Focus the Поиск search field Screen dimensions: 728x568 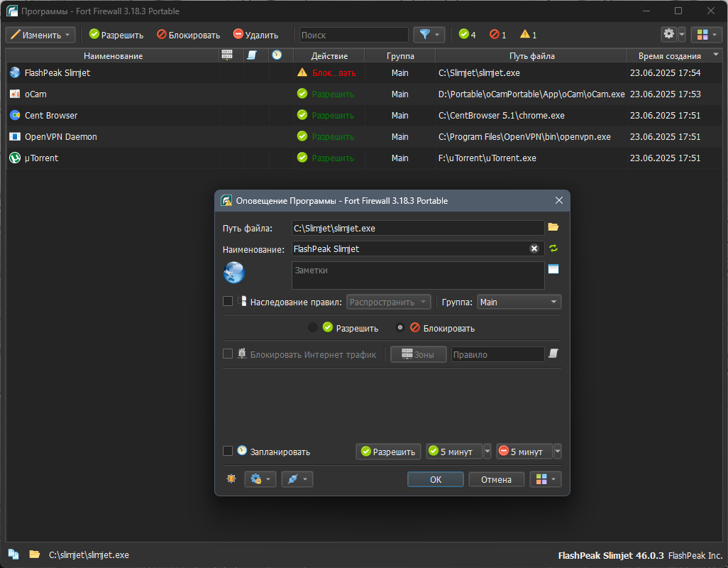(354, 35)
